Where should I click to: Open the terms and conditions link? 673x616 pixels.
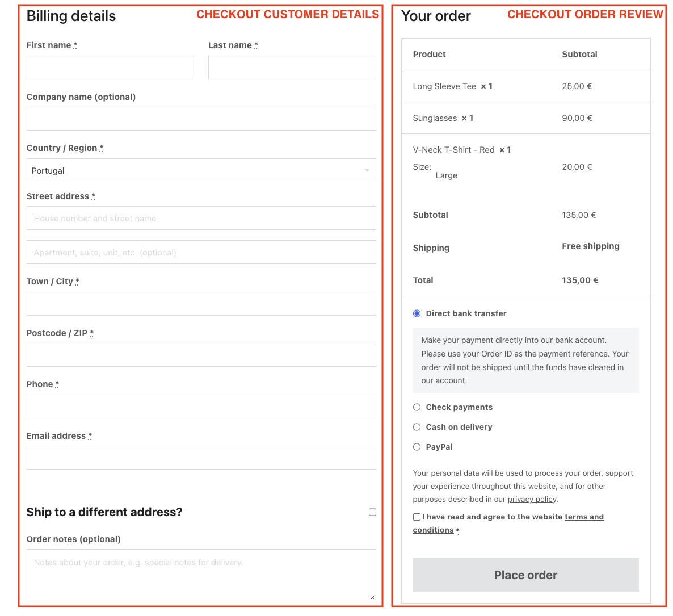tap(584, 517)
